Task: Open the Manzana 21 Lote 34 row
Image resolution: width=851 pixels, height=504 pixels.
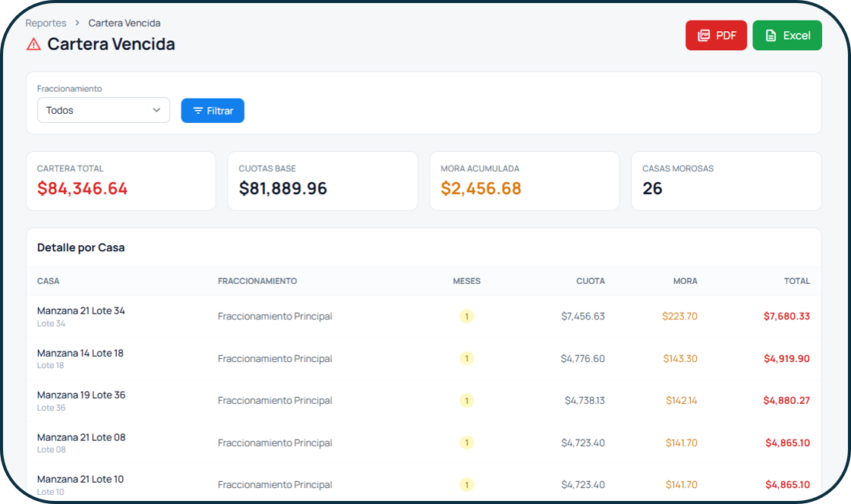Action: (x=424, y=317)
